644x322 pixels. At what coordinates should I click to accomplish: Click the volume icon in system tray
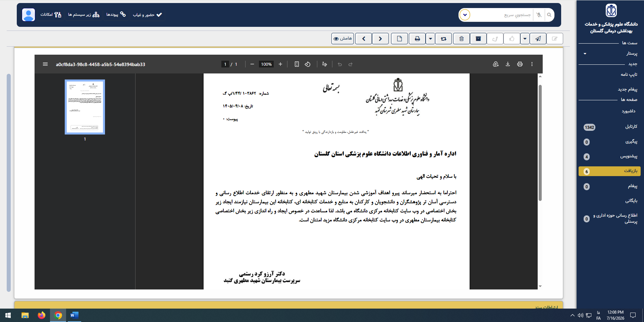(x=580, y=315)
